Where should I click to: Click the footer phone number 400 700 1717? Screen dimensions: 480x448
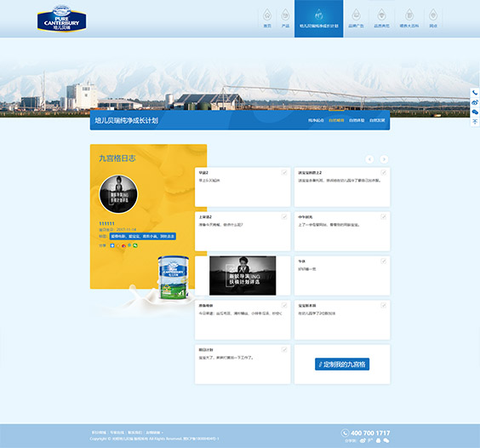click(370, 433)
